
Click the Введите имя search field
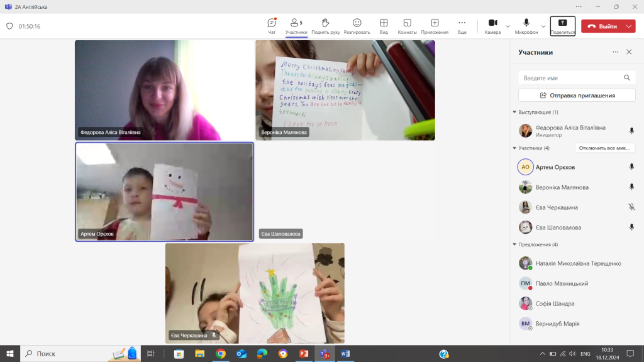[x=569, y=78]
